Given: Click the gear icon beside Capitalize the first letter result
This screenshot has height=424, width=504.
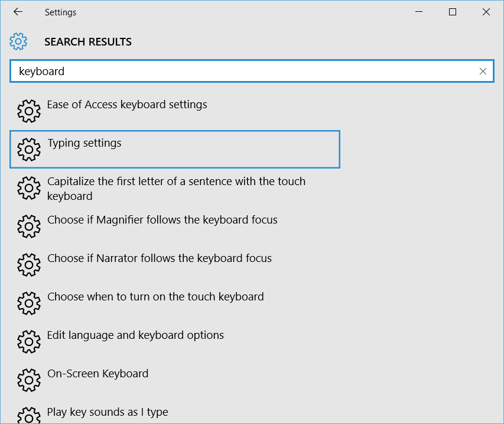Looking at the screenshot, I should [28, 187].
